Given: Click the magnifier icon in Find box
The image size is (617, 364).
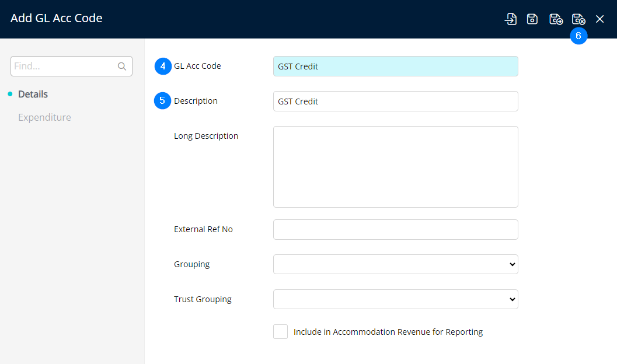Looking at the screenshot, I should tap(122, 66).
